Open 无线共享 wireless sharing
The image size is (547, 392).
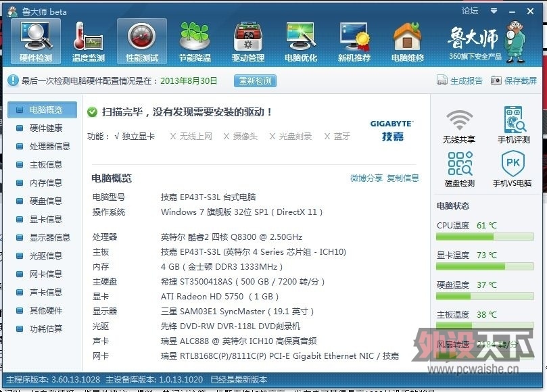point(459,126)
